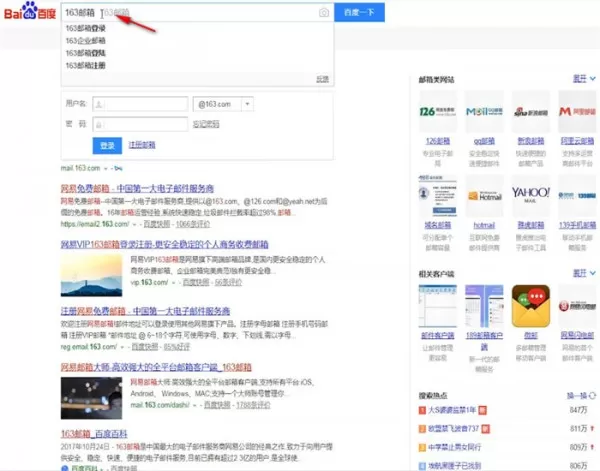Open result 网易邮箱大师 title link
The height and width of the screenshot is (471, 600).
(x=156, y=367)
